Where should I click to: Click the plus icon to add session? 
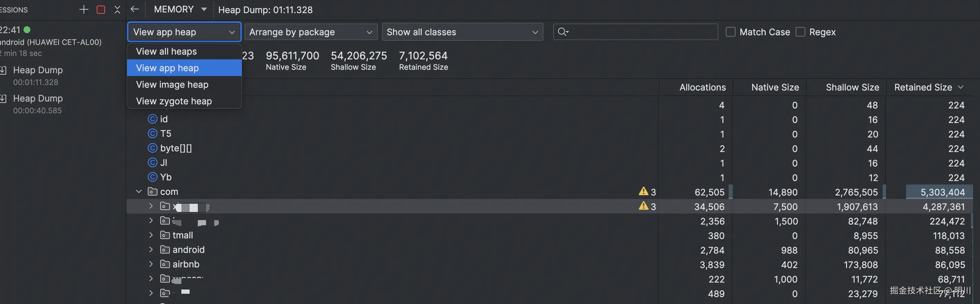(84, 10)
